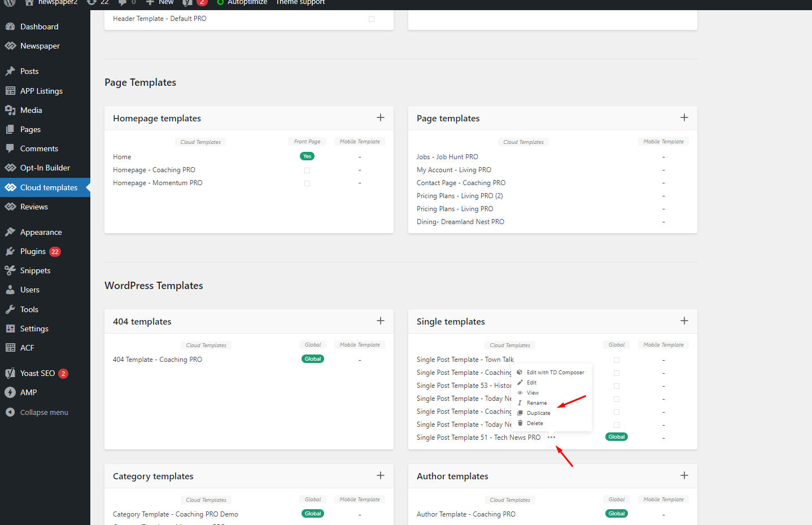
Task: Set Homepage Coaching PRO as front page
Action: click(307, 170)
